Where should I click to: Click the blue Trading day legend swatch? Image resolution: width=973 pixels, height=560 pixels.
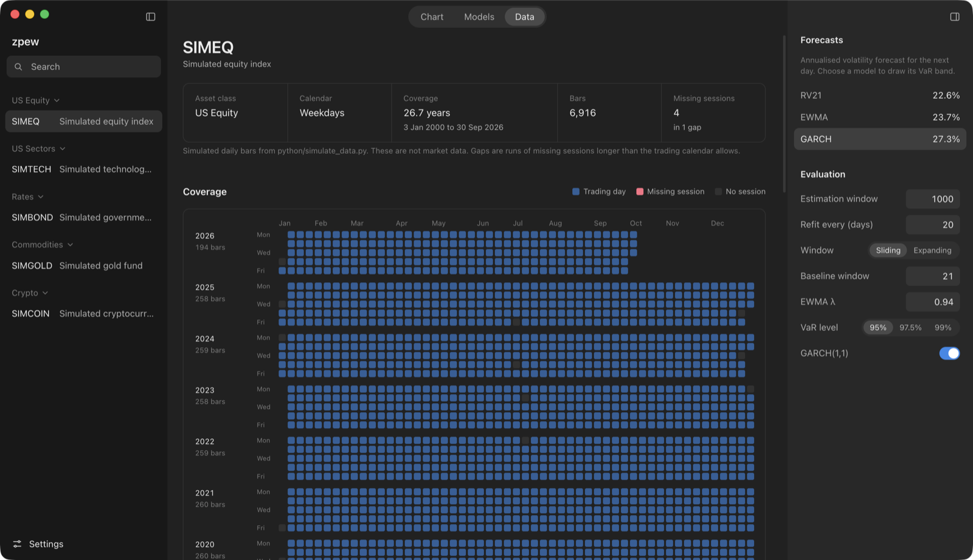(x=576, y=192)
